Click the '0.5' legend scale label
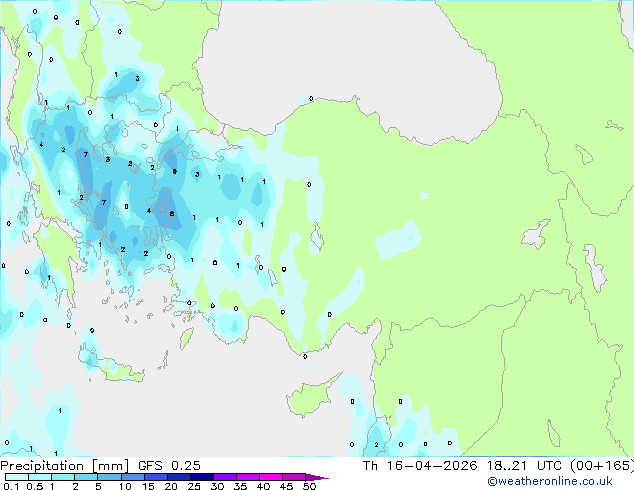 click(x=34, y=486)
